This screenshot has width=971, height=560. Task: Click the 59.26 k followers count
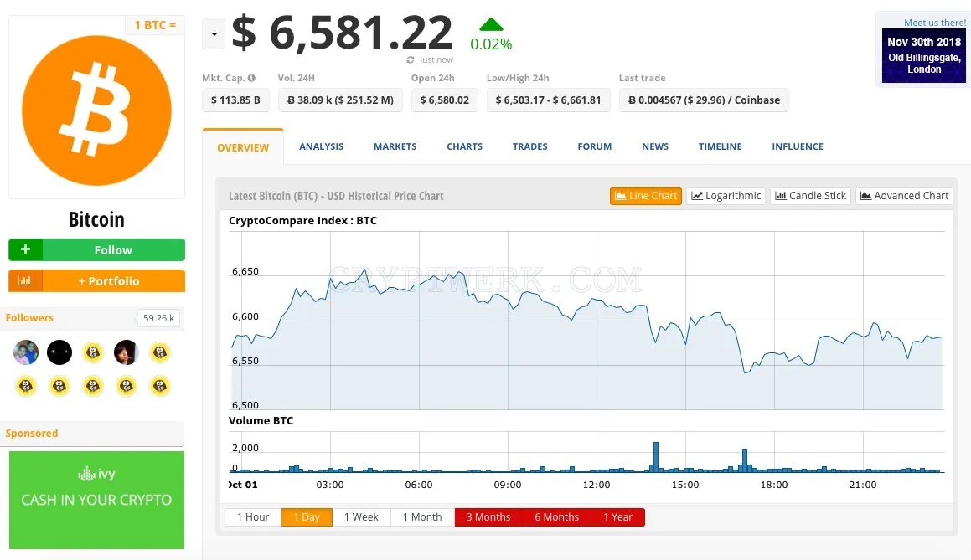[x=158, y=318]
